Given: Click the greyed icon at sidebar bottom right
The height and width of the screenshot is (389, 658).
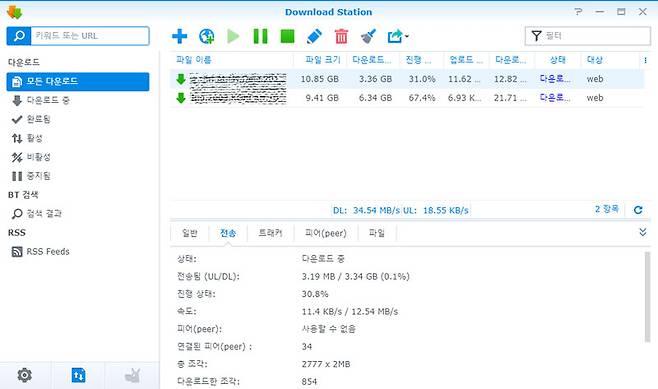Looking at the screenshot, I should click(x=133, y=375).
